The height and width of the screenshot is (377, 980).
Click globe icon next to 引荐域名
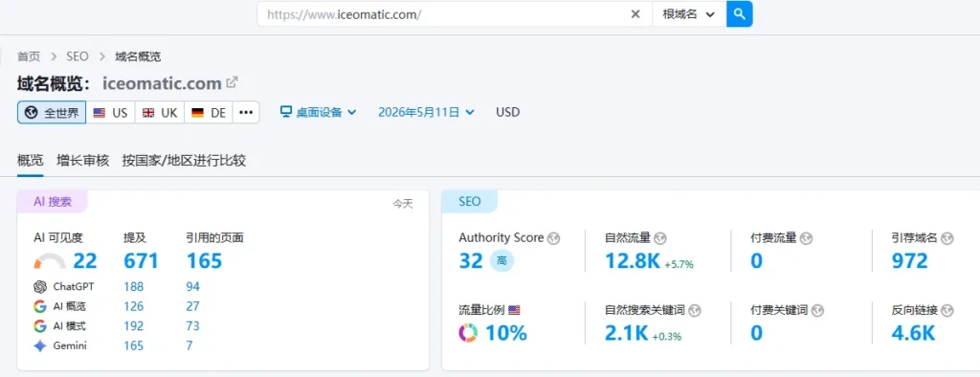point(947,238)
